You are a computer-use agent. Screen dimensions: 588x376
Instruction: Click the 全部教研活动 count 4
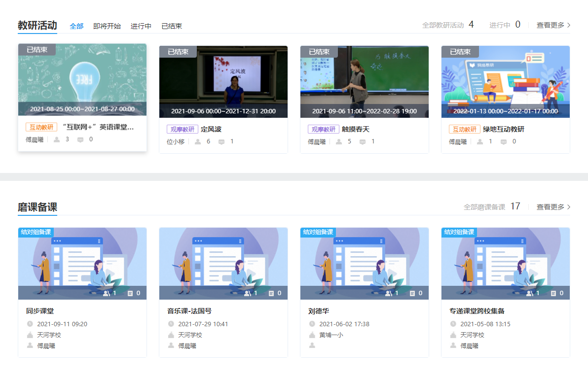(472, 25)
